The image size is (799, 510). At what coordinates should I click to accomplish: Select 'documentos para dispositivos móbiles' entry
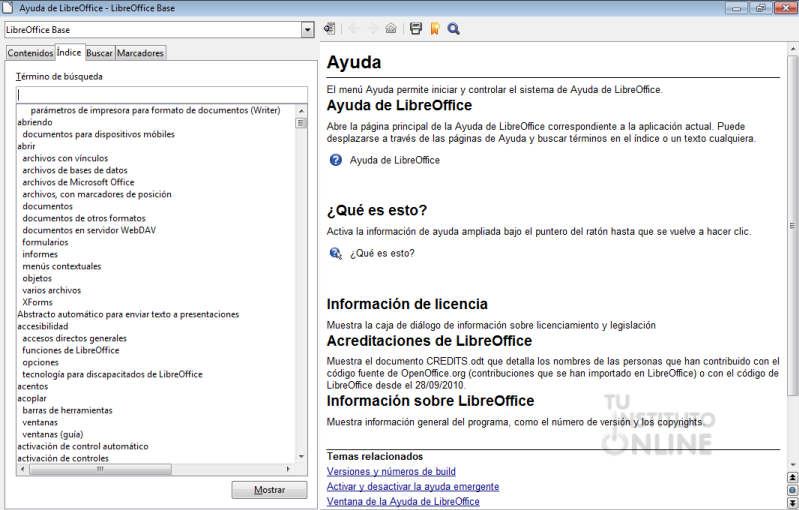[x=98, y=135]
